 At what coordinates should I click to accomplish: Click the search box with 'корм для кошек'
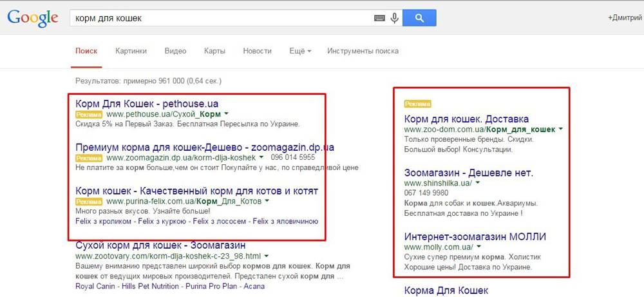point(219,18)
